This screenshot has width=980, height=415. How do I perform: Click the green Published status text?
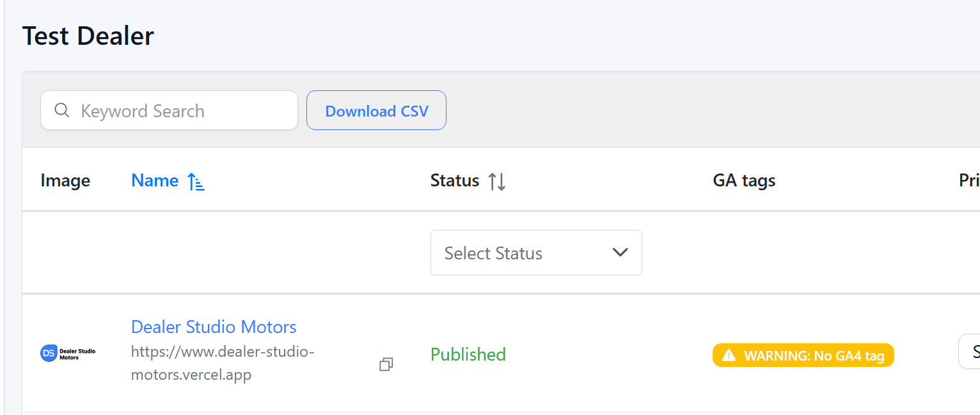click(x=468, y=354)
